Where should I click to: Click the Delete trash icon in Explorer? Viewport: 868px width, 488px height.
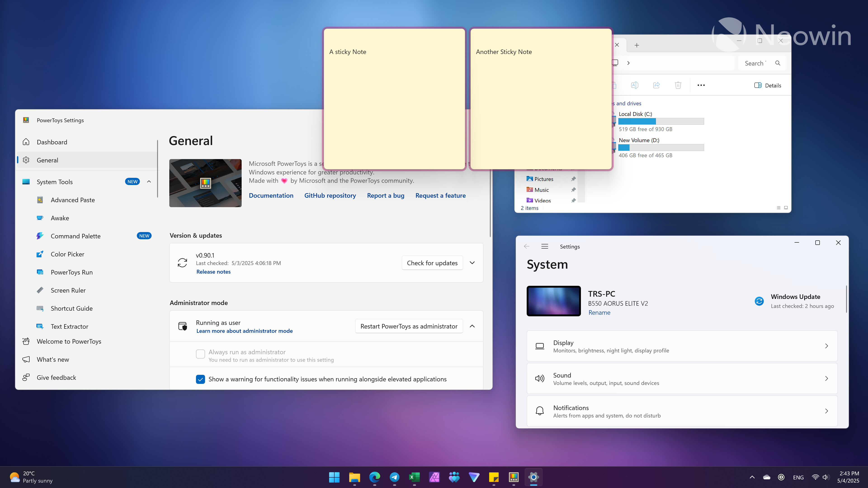pyautogui.click(x=678, y=85)
